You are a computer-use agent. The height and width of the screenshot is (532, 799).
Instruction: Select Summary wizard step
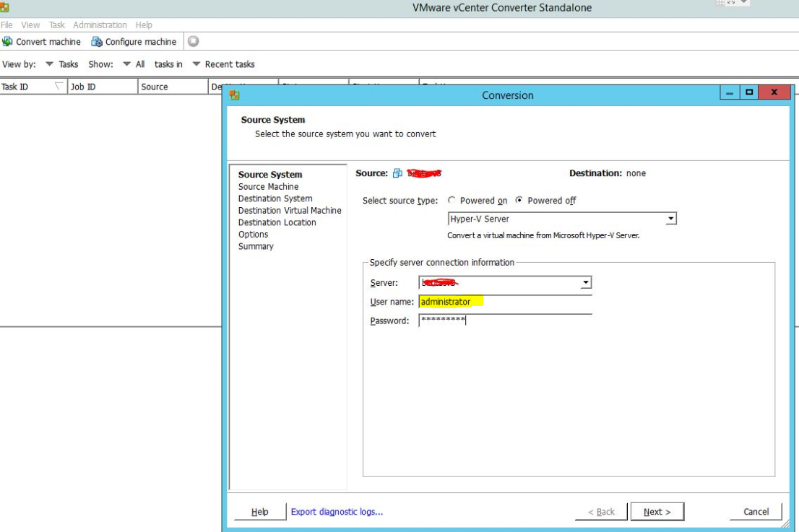point(256,246)
